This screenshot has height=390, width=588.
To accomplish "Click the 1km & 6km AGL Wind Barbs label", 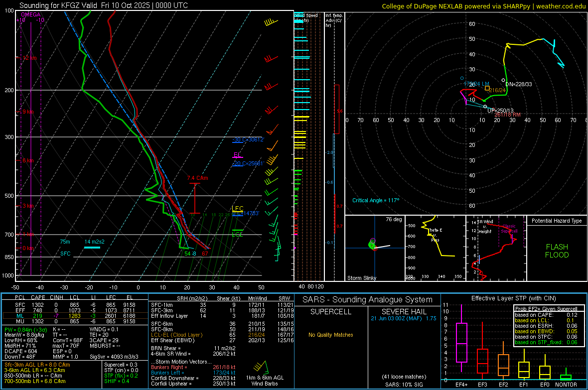I will pyautogui.click(x=265, y=381).
